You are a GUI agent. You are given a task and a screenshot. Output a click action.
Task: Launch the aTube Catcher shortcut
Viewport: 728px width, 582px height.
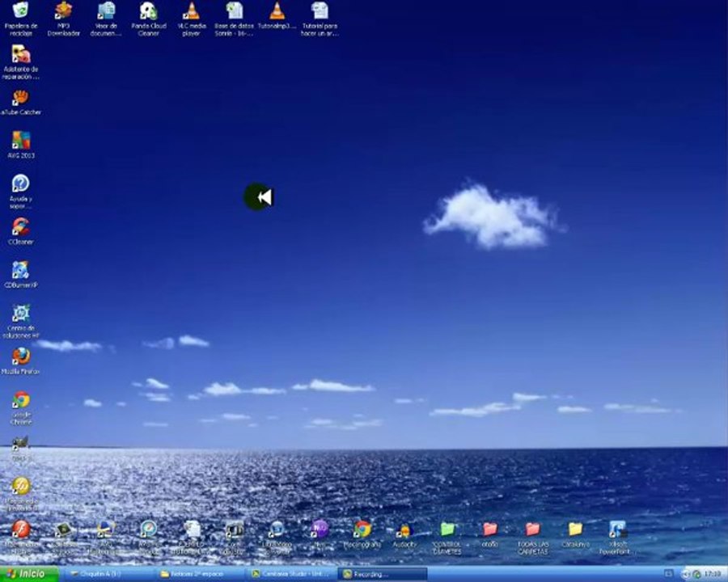[x=21, y=102]
